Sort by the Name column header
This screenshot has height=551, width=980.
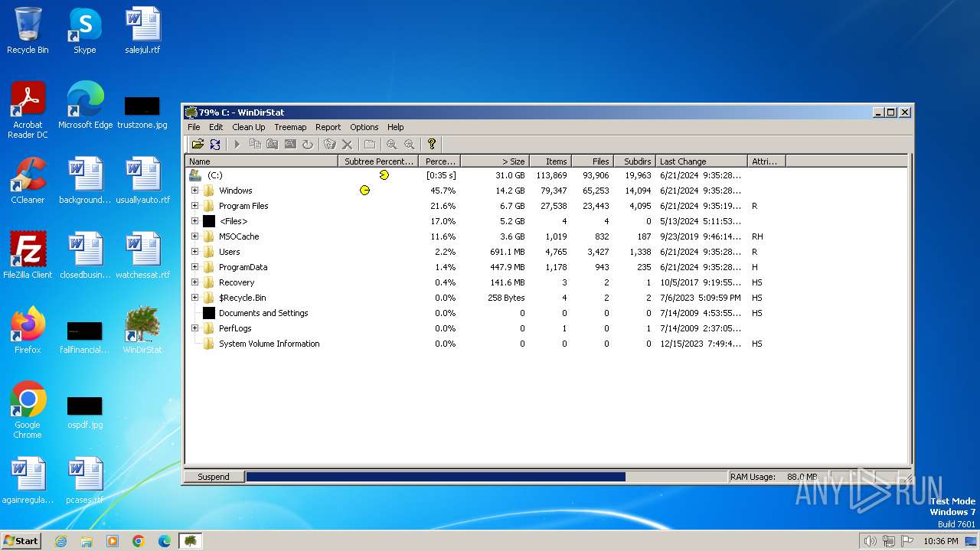click(262, 161)
